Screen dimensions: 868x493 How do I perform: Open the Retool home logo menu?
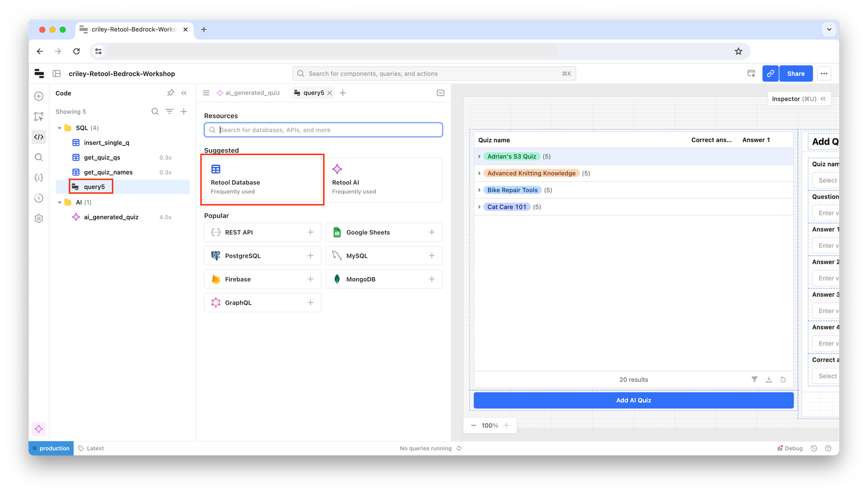tap(39, 74)
